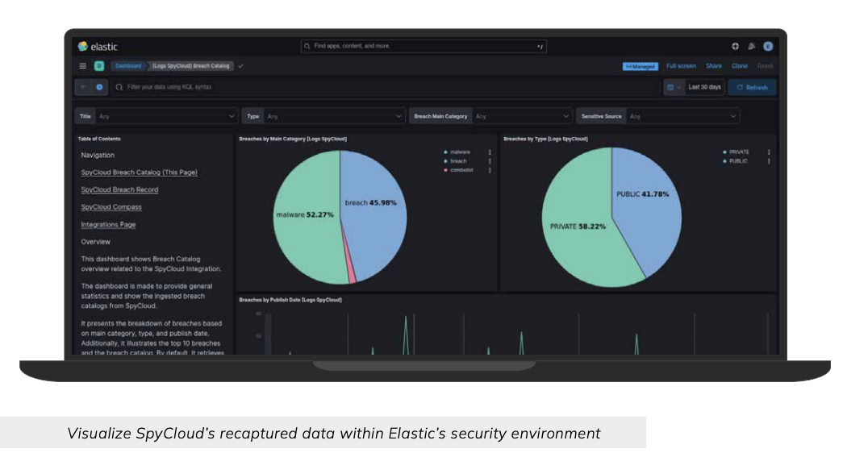Open the Integrations Page link
The image size is (868, 453).
(108, 225)
